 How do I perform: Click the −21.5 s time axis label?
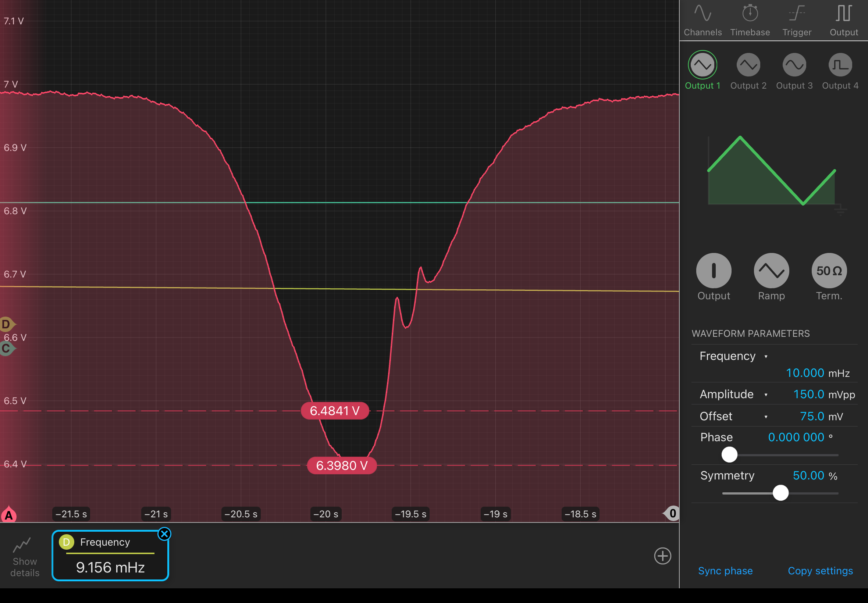[71, 514]
